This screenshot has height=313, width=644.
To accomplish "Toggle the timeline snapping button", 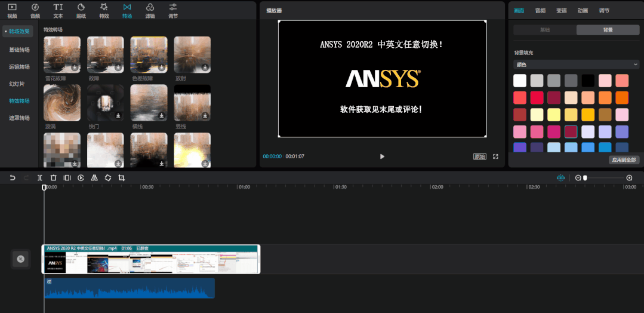I will point(560,178).
